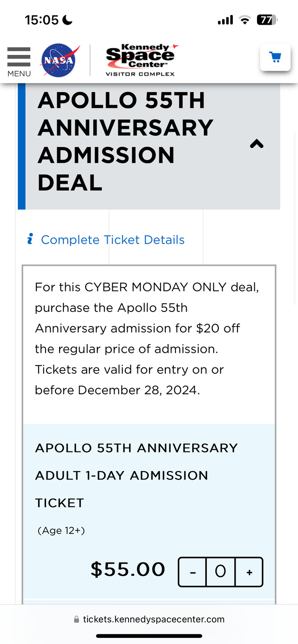Tap the MENU label under the hamburger

pyautogui.click(x=19, y=73)
